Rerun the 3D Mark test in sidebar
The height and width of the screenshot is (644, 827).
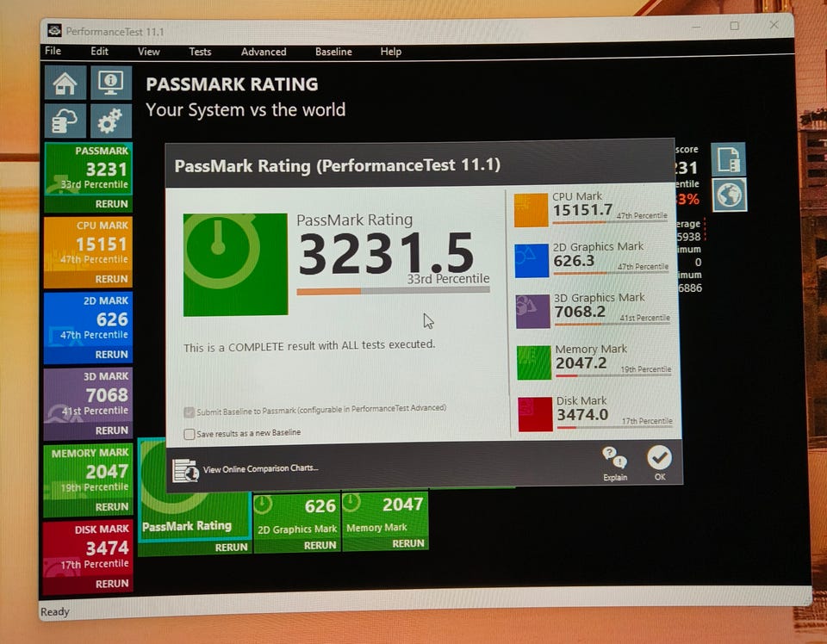click(111, 430)
